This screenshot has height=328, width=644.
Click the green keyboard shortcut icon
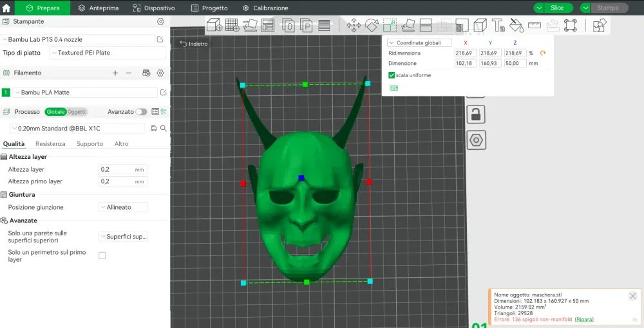(x=393, y=87)
